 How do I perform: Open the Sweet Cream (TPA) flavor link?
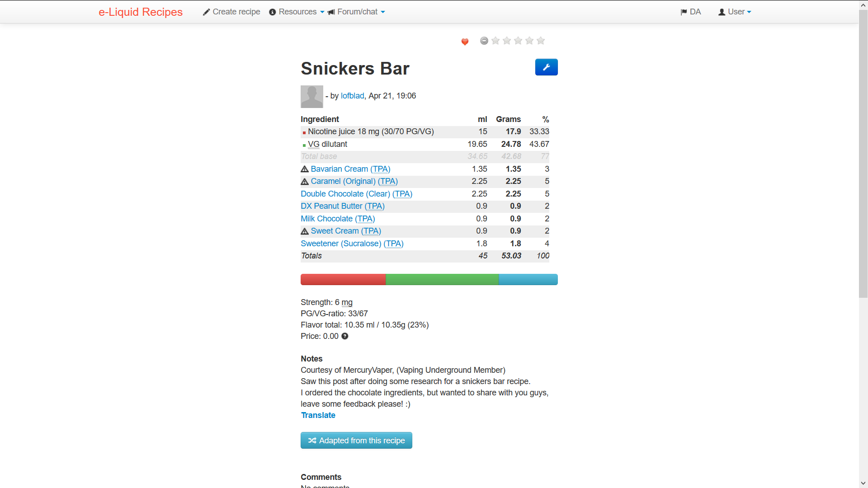[x=346, y=231]
